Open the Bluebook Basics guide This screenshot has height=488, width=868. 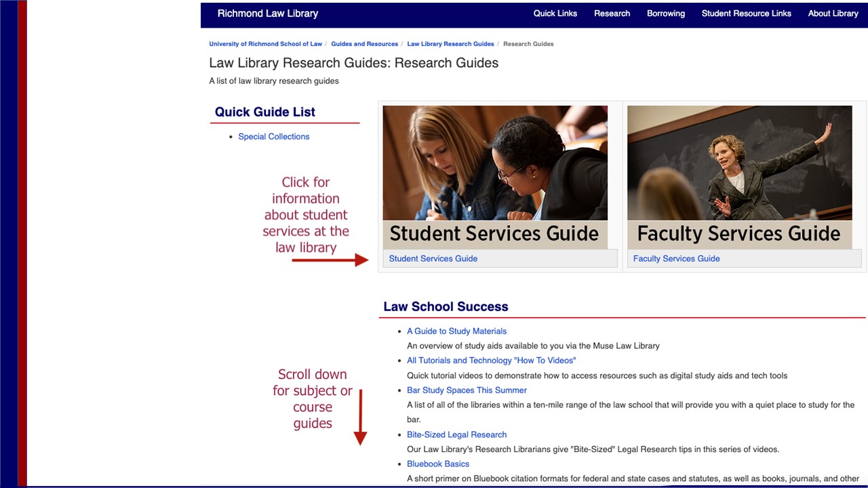(438, 464)
